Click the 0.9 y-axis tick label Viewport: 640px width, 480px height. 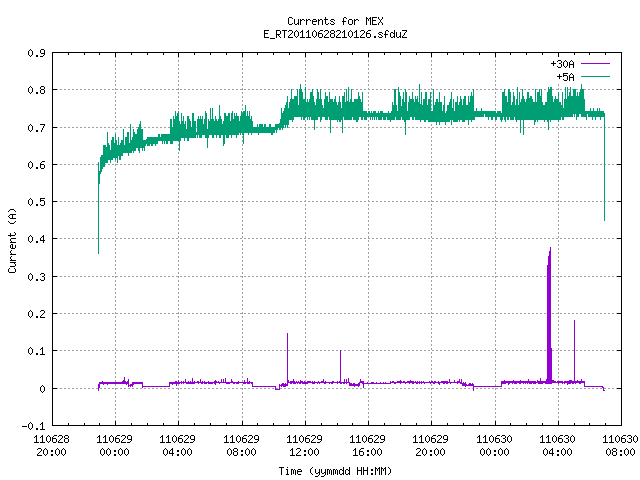[36, 53]
